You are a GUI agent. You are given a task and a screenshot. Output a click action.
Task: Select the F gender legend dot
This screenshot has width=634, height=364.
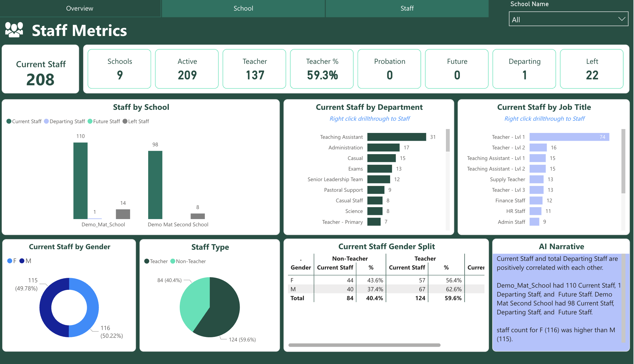pyautogui.click(x=10, y=261)
